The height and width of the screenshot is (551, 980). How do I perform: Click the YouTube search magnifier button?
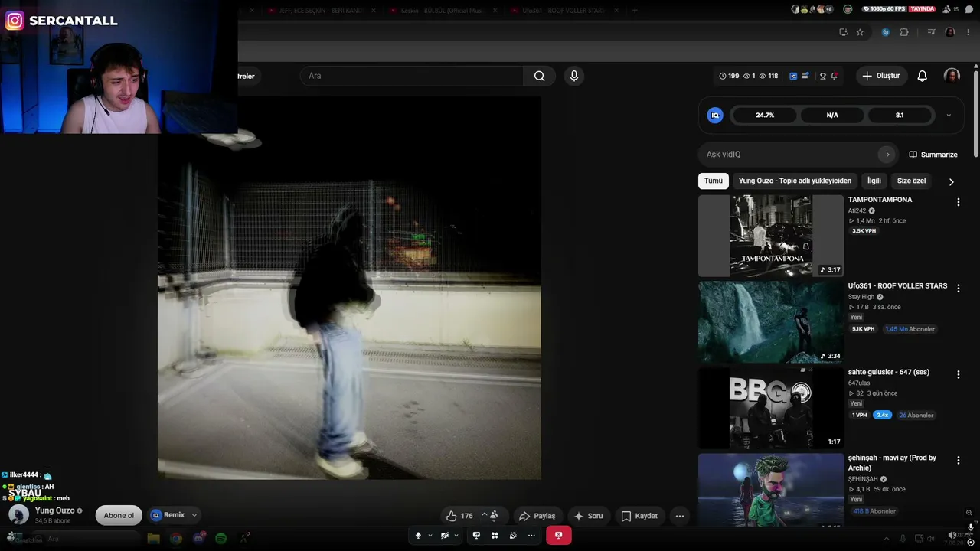539,76
